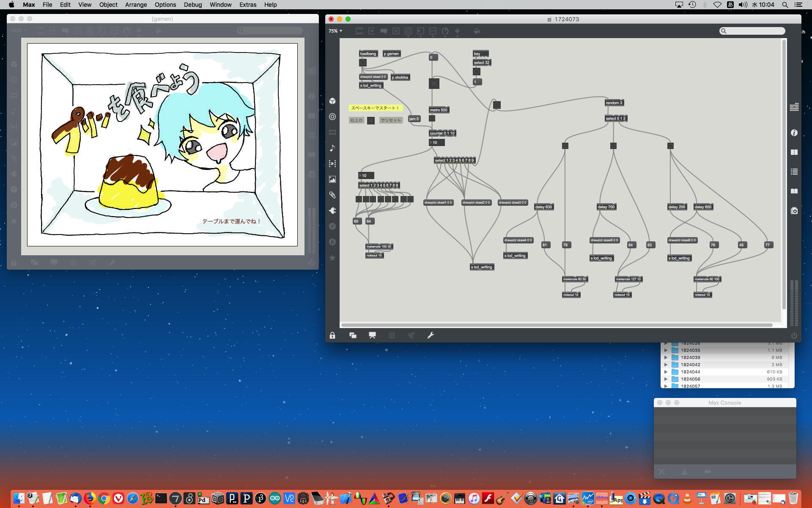Open the Objects browser cube icon
812x508 pixels.
[332, 101]
